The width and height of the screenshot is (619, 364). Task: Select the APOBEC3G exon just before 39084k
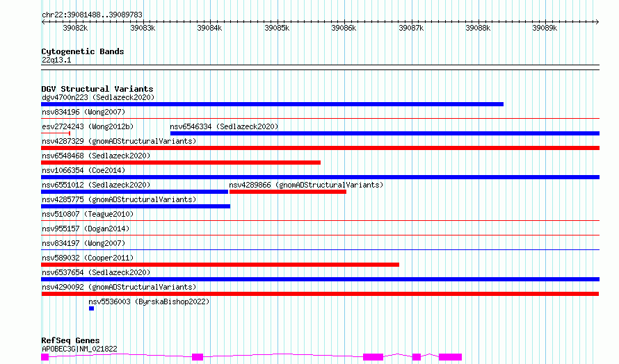pyautogui.click(x=198, y=357)
